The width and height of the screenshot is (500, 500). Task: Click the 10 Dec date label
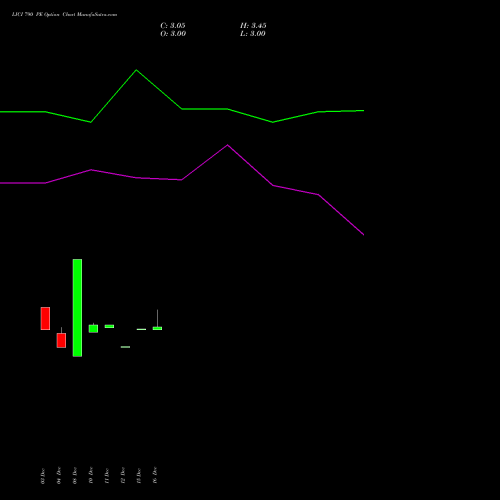tap(91, 476)
